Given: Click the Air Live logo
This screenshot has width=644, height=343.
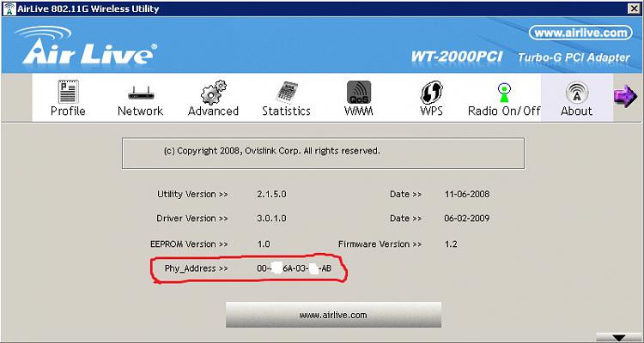Looking at the screenshot, I should (x=87, y=45).
